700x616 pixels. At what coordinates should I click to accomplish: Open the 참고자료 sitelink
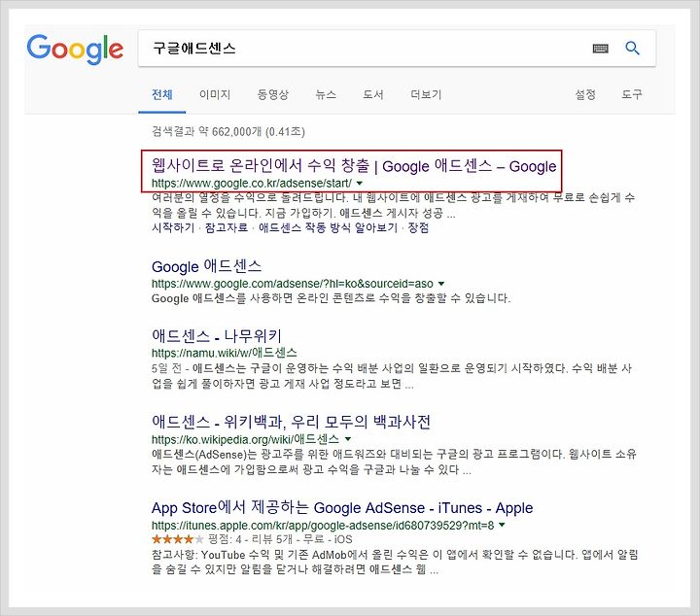[x=227, y=228]
